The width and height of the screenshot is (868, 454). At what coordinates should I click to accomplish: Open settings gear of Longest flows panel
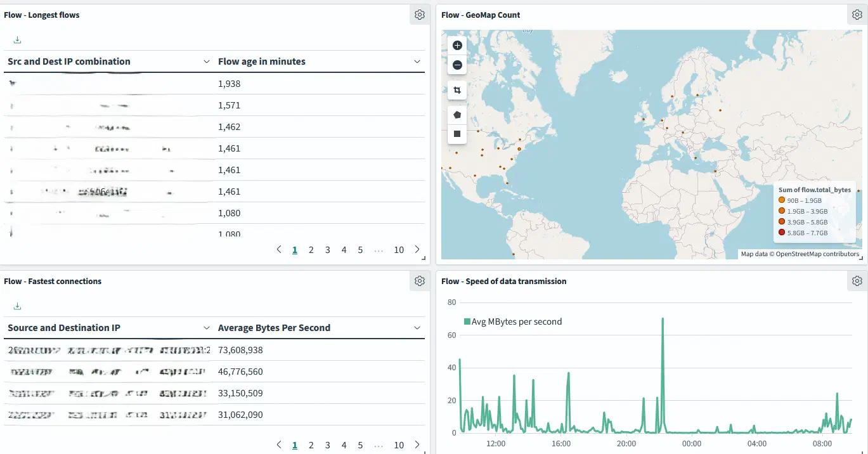tap(419, 15)
